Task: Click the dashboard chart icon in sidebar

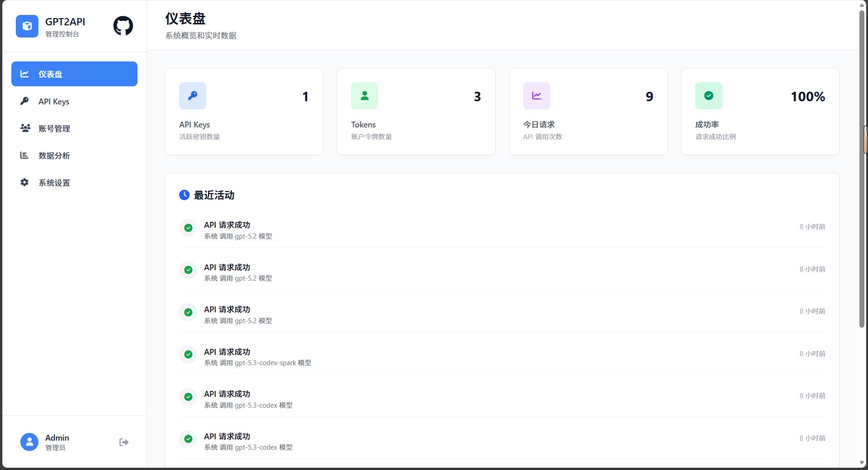Action: tap(25, 74)
